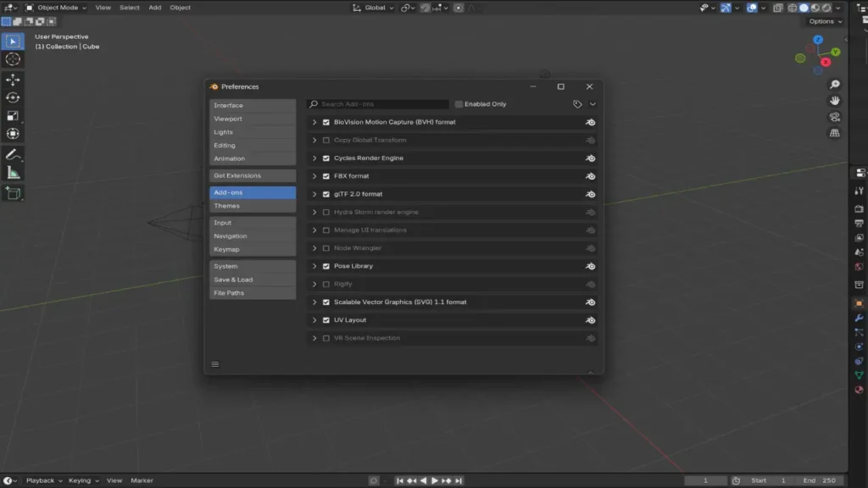The height and width of the screenshot is (488, 868).
Task: Switch to rendered viewport shading
Action: (826, 8)
